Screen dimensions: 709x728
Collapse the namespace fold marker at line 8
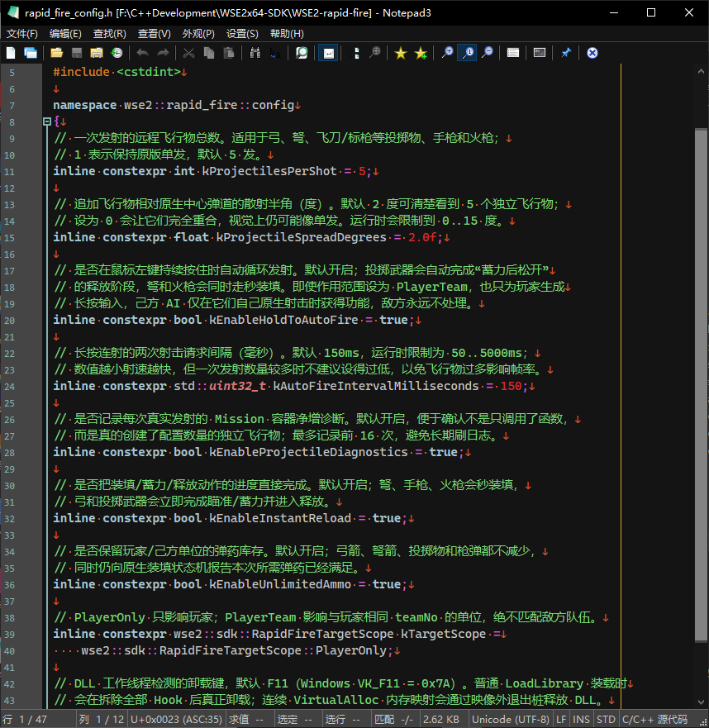47,121
